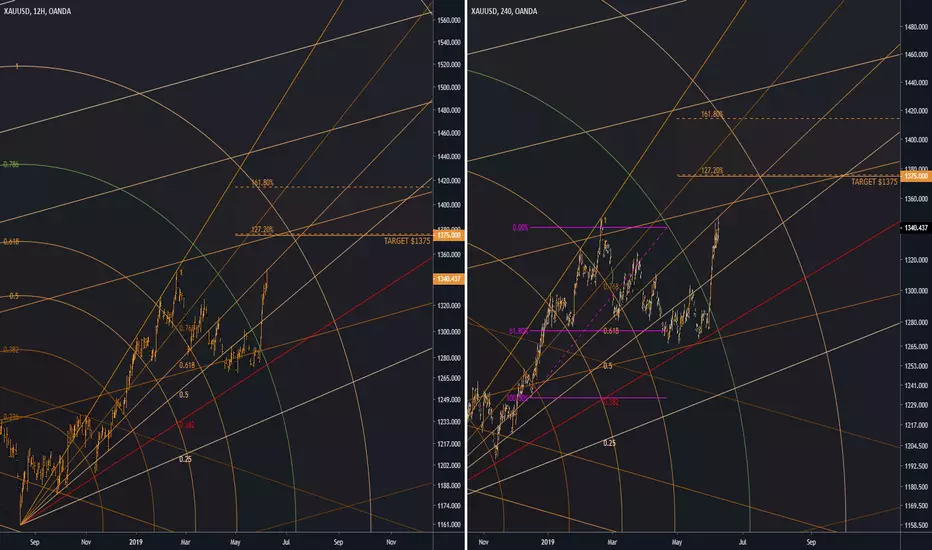Click TARGET $1375 label in the 240 chart

click(x=874, y=182)
